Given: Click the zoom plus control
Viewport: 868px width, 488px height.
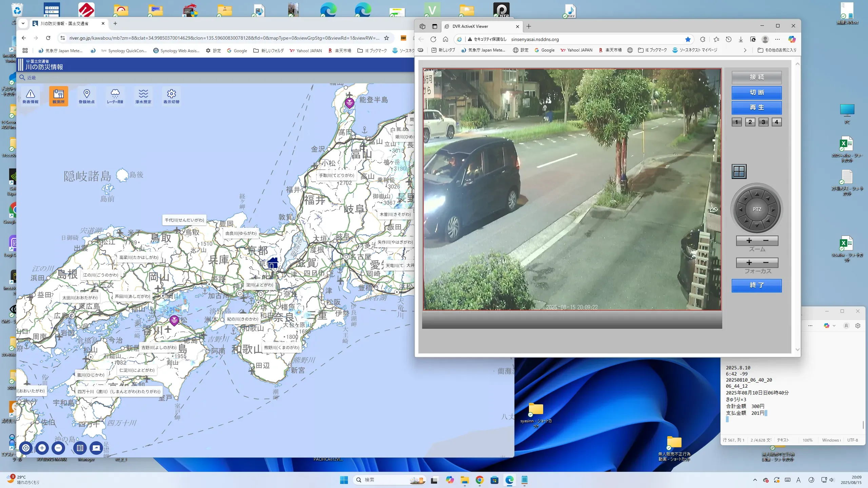Looking at the screenshot, I should coord(749,241).
